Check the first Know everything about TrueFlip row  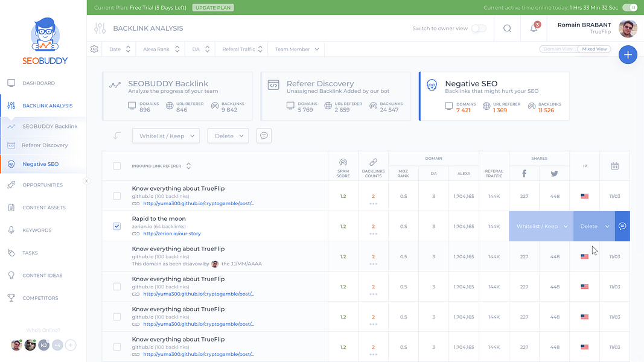[x=116, y=196]
